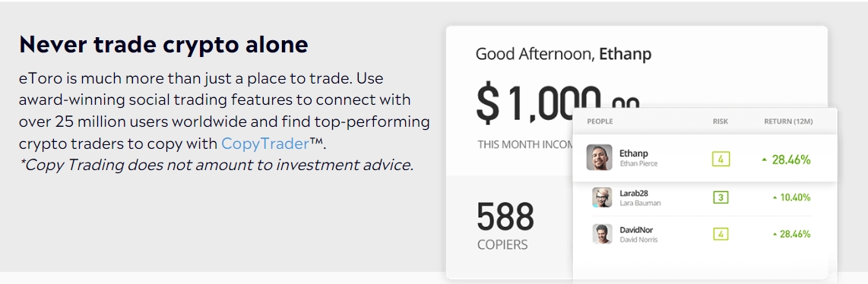Image resolution: width=868 pixels, height=284 pixels.
Task: Open Larab28 trader name
Action: pyautogui.click(x=635, y=193)
